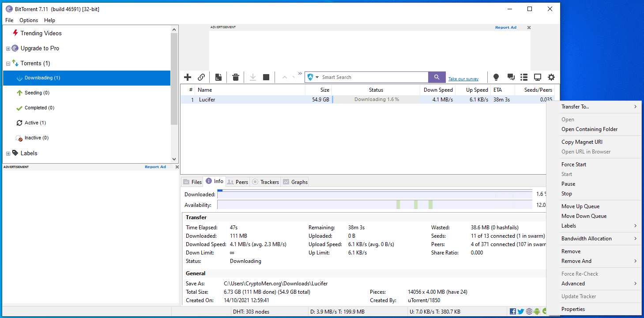Click Report Ad above the top banner
Image resolution: width=644 pixels, height=318 pixels.
[x=506, y=27]
